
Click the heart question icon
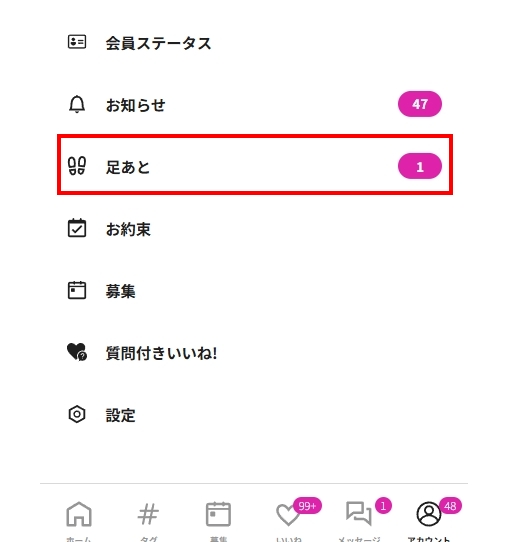coord(77,352)
